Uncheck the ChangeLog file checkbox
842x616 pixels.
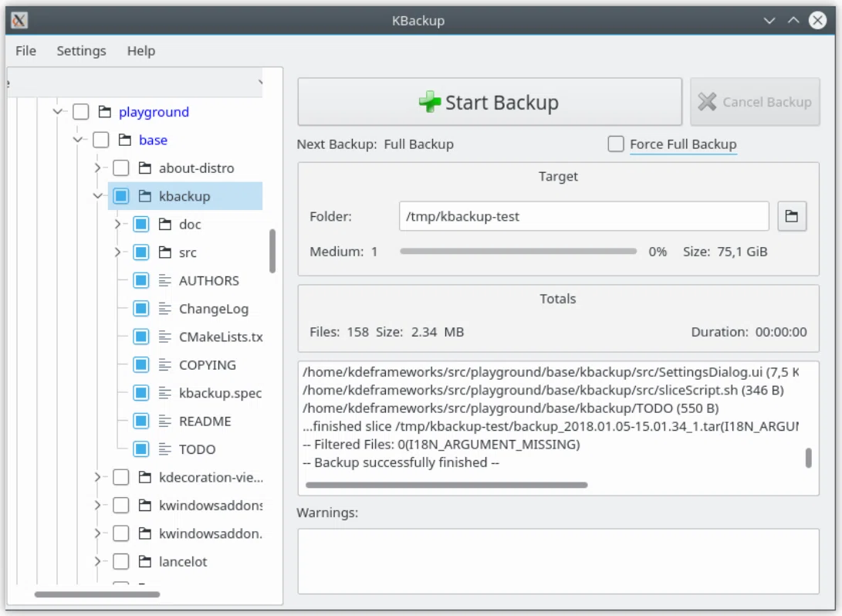pos(141,309)
